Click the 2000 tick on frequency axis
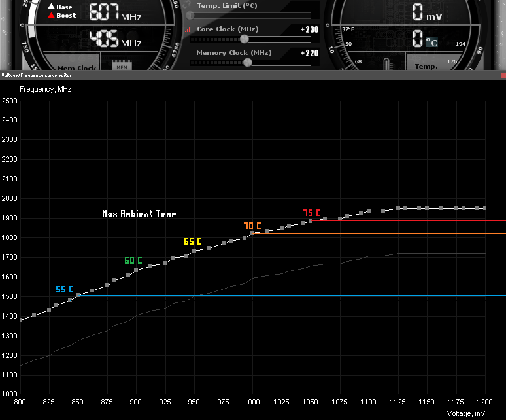 (x=9, y=198)
